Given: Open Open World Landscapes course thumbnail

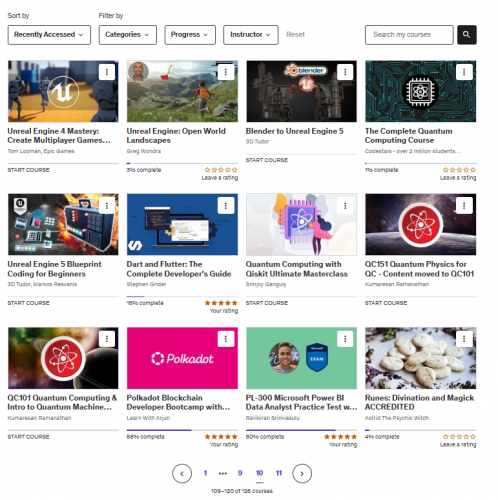Looking at the screenshot, I should tap(182, 91).
